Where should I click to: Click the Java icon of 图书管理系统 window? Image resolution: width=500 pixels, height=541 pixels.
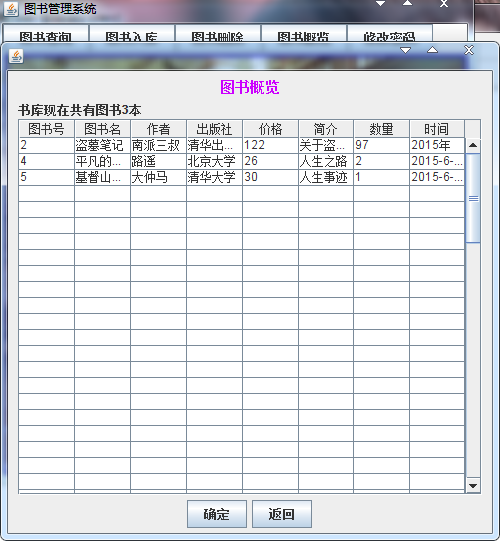[x=11, y=9]
